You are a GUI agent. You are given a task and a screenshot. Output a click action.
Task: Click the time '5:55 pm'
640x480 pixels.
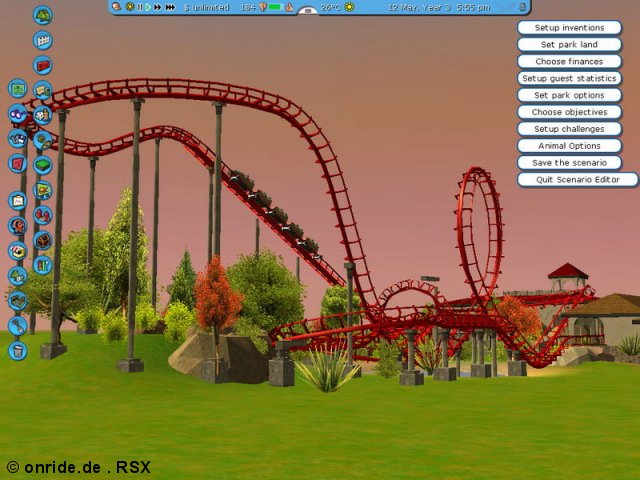tap(472, 7)
